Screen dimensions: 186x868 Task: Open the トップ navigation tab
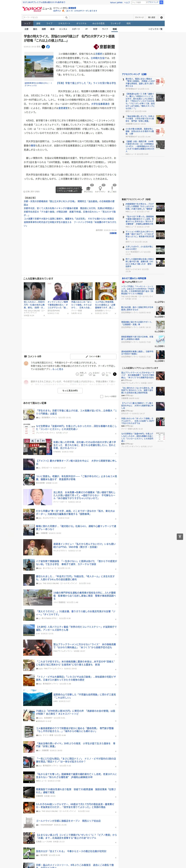[27, 24]
